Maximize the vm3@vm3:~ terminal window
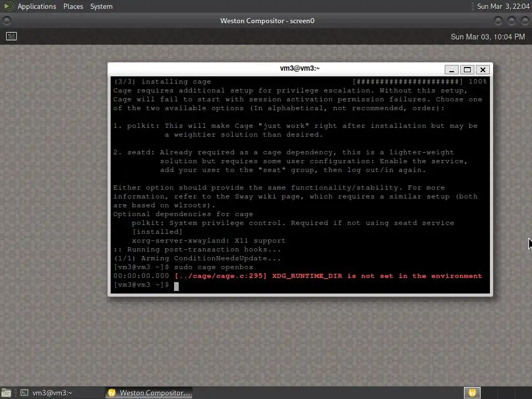Image resolution: width=532 pixels, height=399 pixels. (467, 70)
